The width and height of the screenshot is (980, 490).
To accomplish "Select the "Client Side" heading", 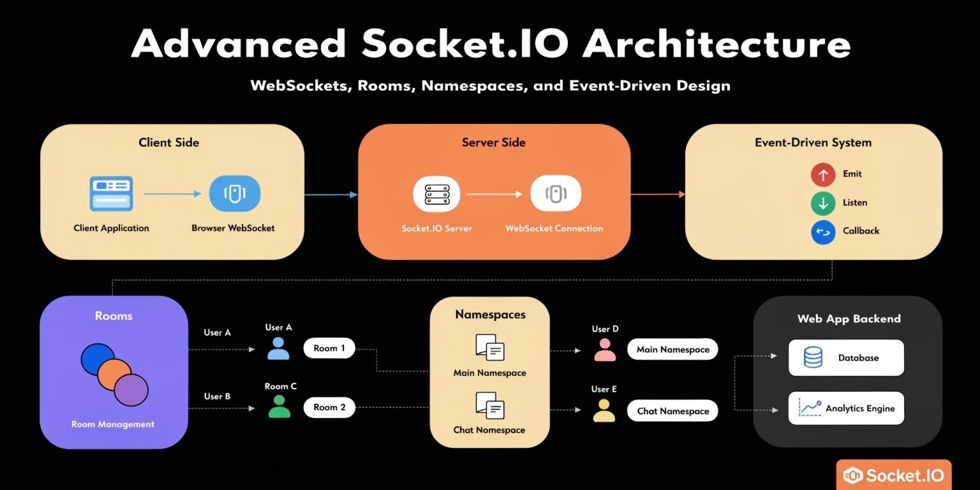I will (x=169, y=143).
